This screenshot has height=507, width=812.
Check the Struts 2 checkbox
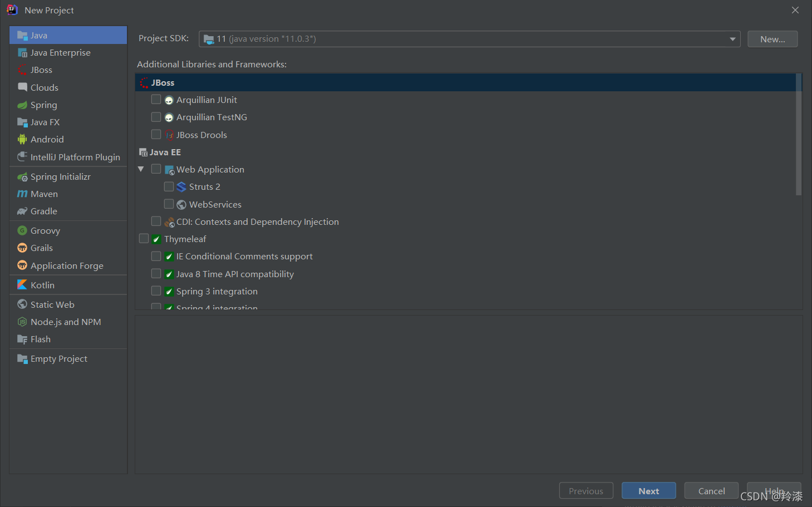[169, 186]
